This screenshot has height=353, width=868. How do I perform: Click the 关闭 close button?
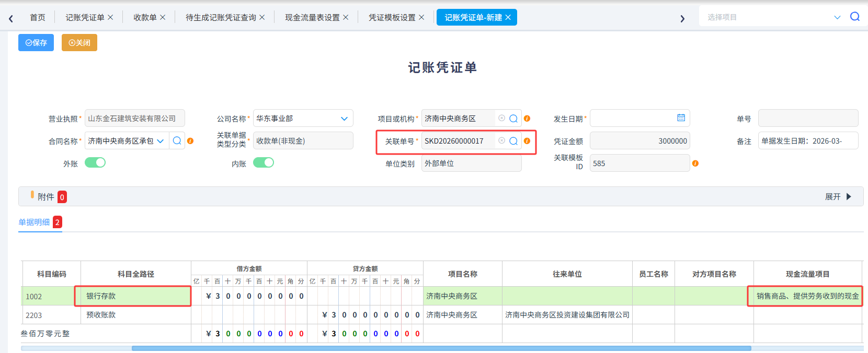(79, 43)
